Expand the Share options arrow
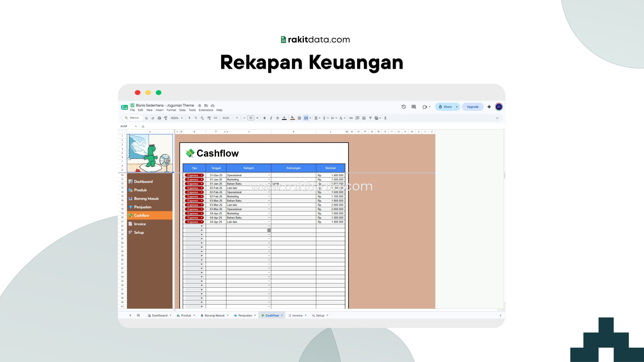Viewport: 644px width, 362px height. click(457, 107)
